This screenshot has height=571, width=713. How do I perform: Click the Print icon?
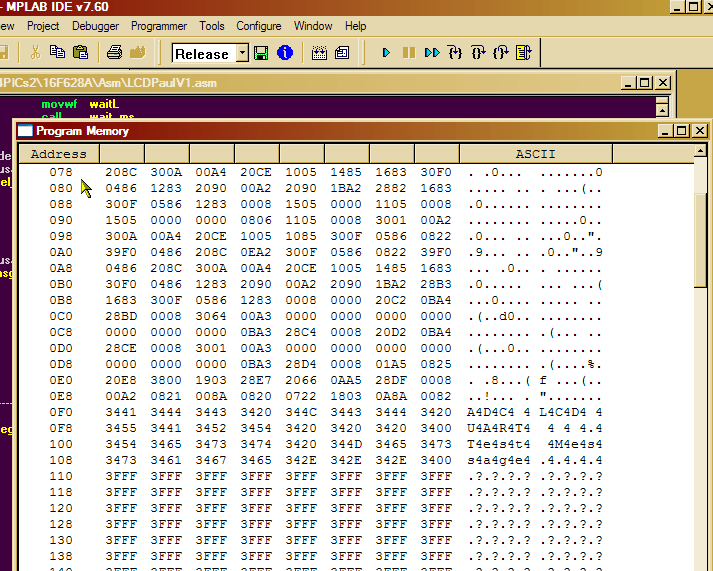tap(114, 53)
